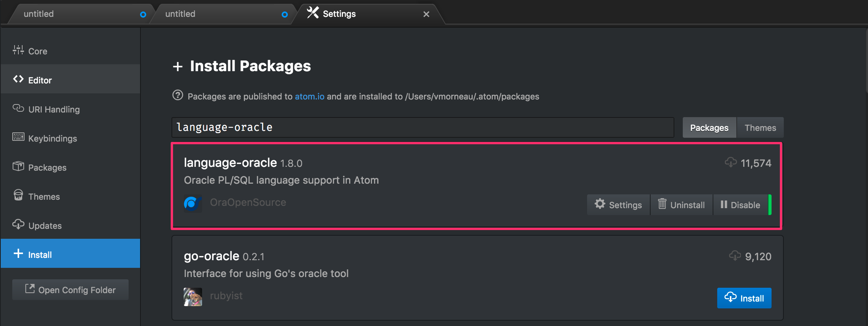Open go-oracle package details
Screen dimensions: 868x326
[x=212, y=256]
